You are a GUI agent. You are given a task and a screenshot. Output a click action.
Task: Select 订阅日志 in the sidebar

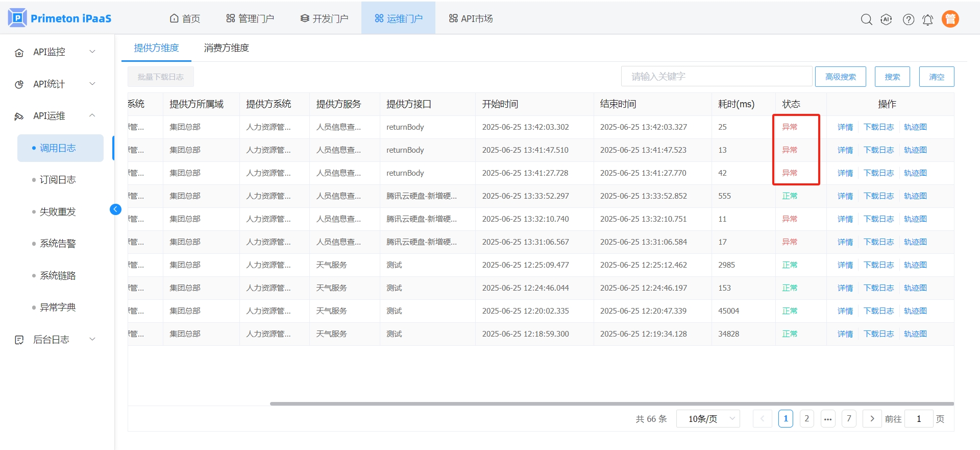(58, 180)
